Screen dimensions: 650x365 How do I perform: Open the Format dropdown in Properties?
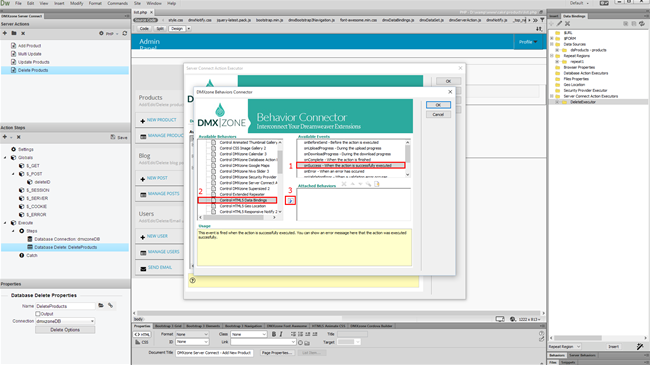pyautogui.click(x=192, y=334)
